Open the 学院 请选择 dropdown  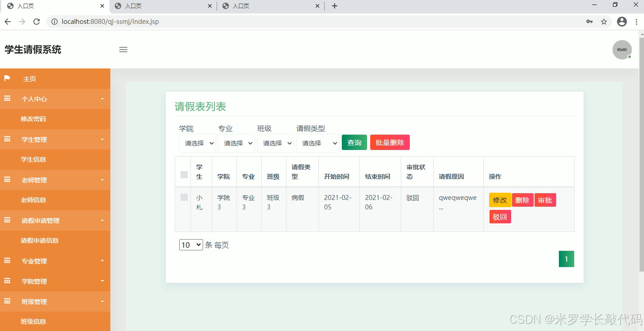pos(197,143)
